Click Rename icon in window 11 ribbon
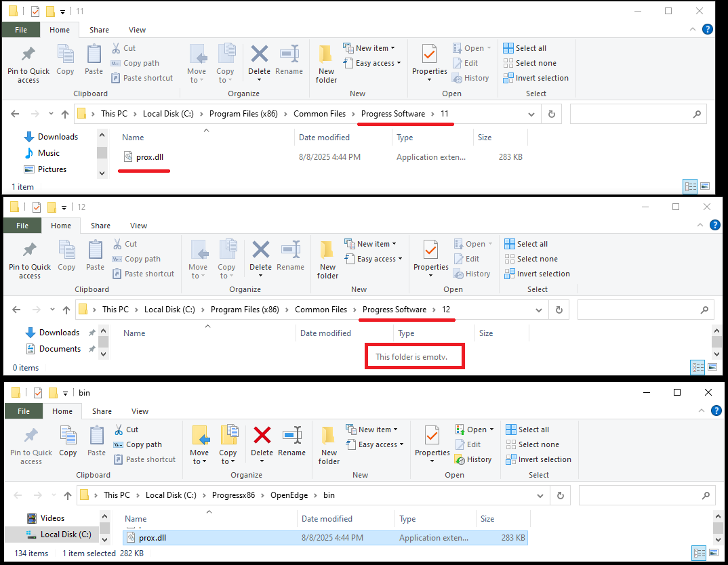The width and height of the screenshot is (728, 565). point(289,54)
